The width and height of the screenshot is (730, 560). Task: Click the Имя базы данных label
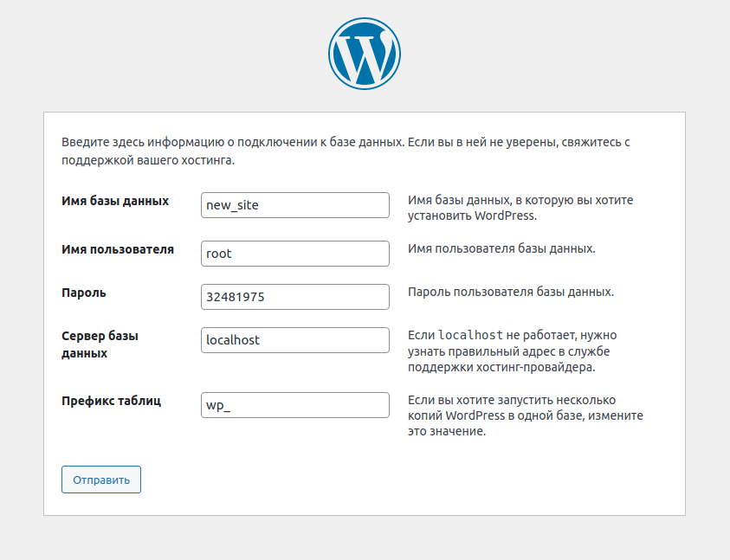coord(115,201)
